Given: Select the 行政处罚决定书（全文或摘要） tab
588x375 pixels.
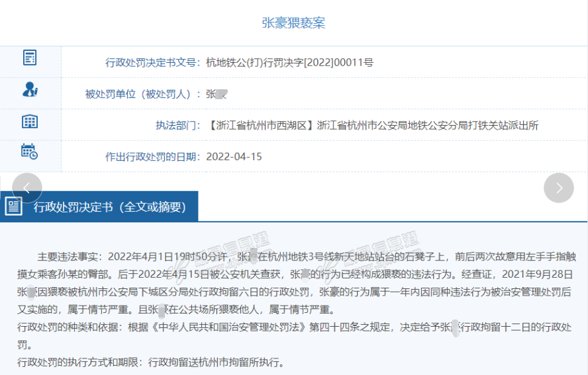Looking at the screenshot, I should click(x=109, y=206).
